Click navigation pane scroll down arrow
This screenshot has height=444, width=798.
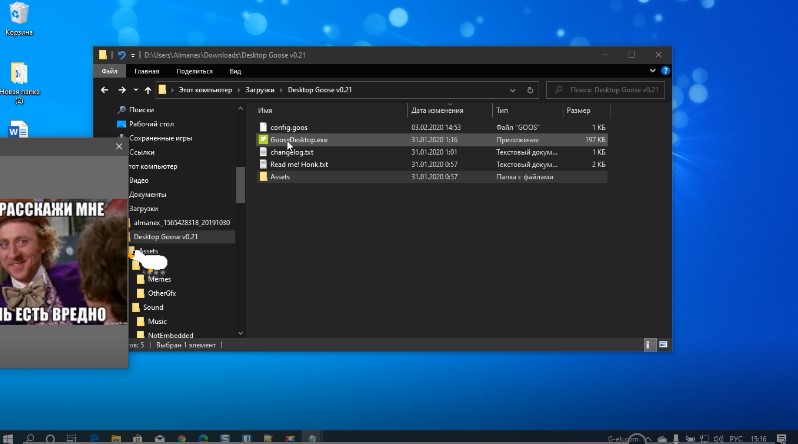click(x=240, y=334)
